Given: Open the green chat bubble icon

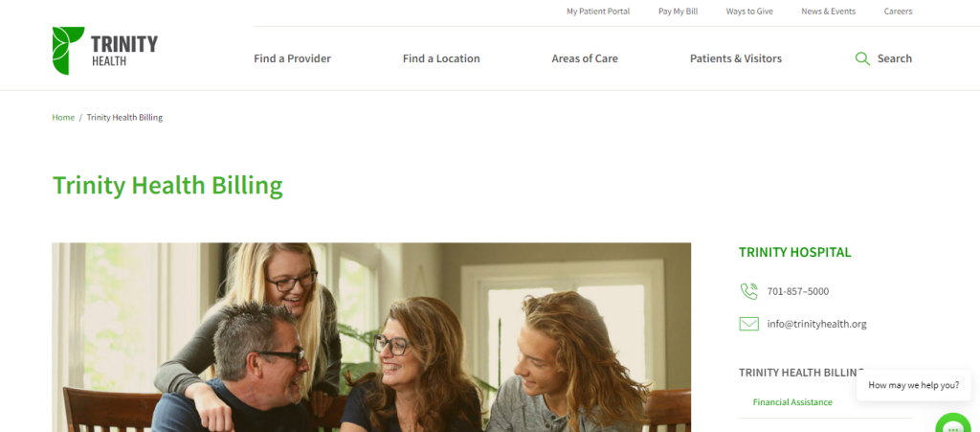Looking at the screenshot, I should click(953, 424).
